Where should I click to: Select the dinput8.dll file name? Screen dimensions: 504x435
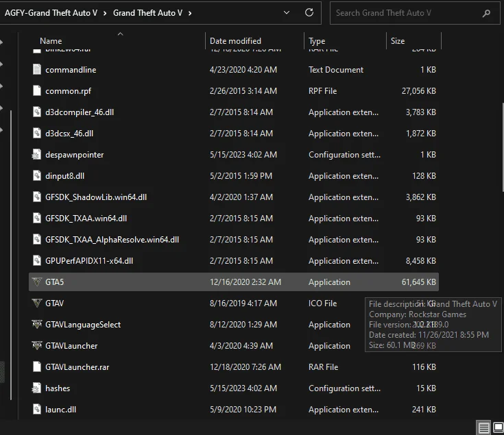click(64, 175)
